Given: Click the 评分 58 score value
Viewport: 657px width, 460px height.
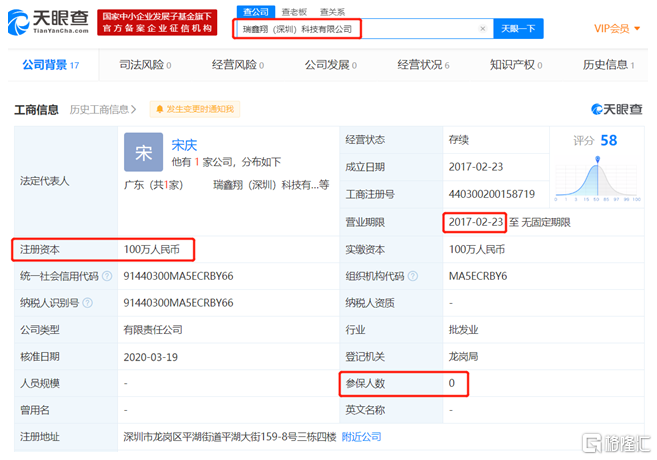Looking at the screenshot, I should pyautogui.click(x=608, y=140).
